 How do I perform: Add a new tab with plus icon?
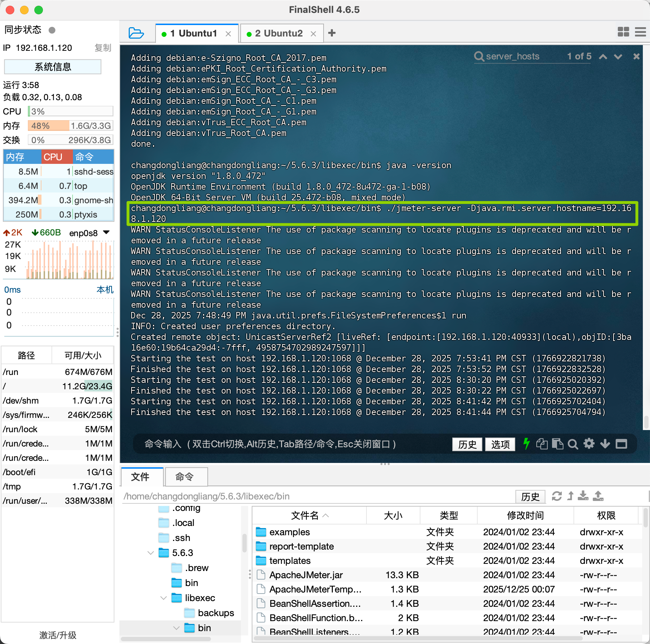point(332,33)
